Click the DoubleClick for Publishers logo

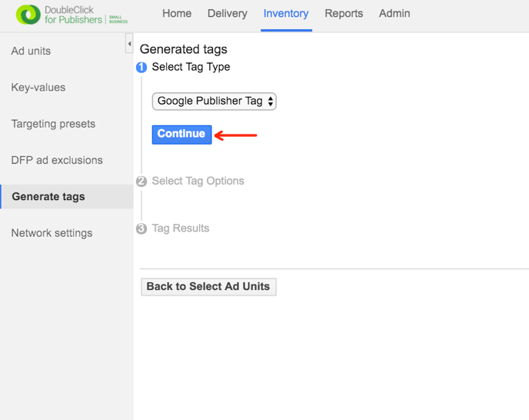coord(72,15)
